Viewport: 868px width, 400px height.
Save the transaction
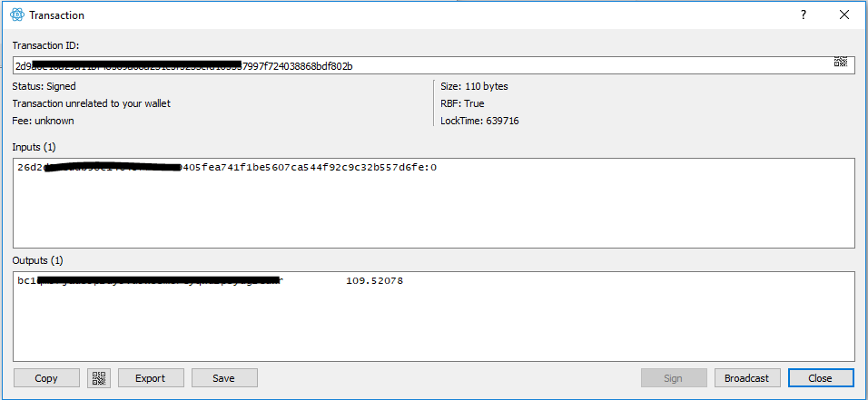[224, 378]
